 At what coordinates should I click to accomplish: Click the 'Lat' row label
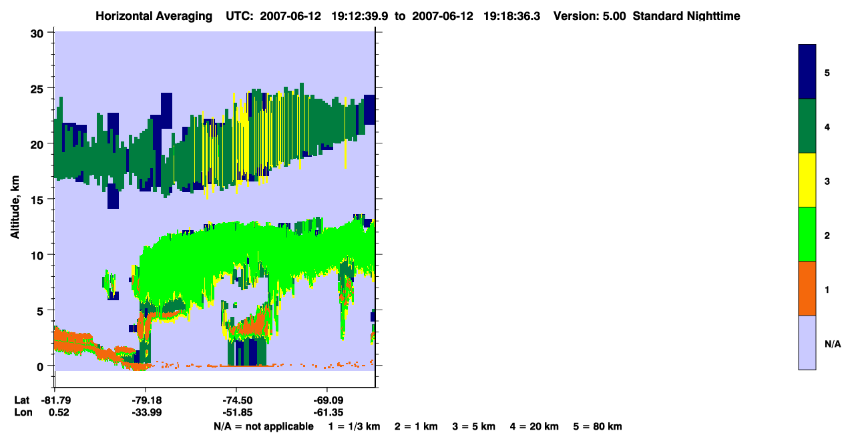coord(22,400)
